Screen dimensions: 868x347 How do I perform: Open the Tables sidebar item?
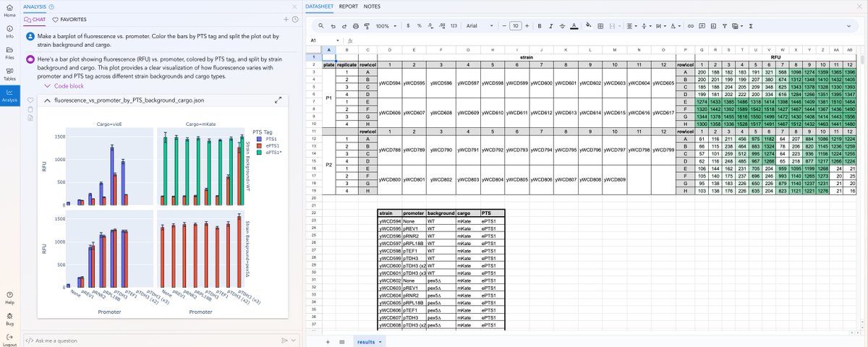pyautogui.click(x=9, y=74)
